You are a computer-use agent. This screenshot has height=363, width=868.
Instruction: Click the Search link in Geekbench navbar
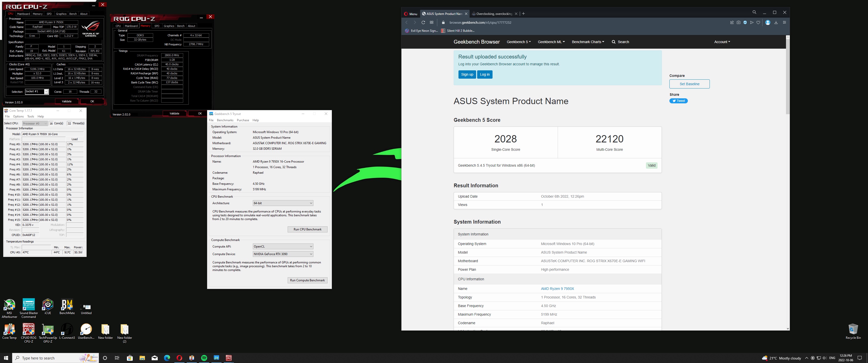pos(620,42)
